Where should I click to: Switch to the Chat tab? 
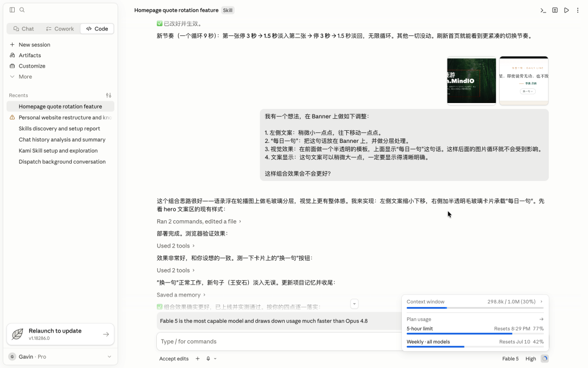(x=23, y=28)
